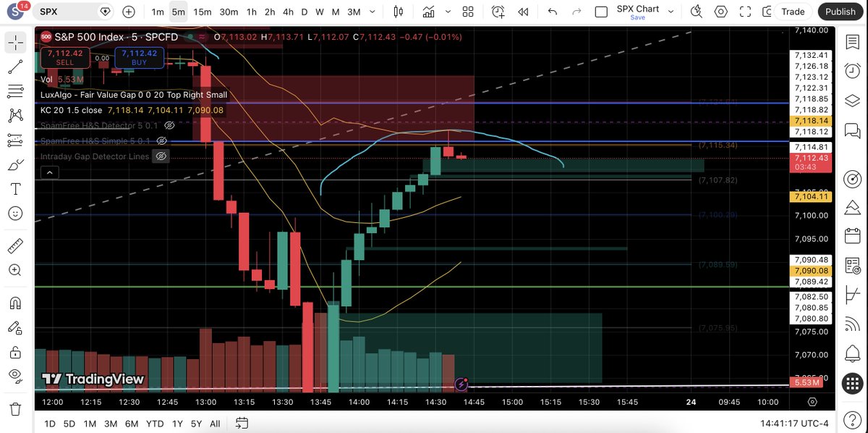Lock all drawing tools

[x=15, y=353]
